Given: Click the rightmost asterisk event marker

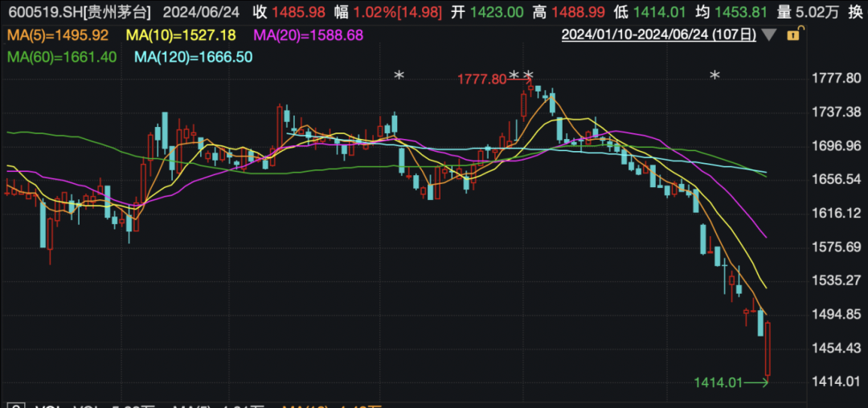Looking at the screenshot, I should 714,76.
